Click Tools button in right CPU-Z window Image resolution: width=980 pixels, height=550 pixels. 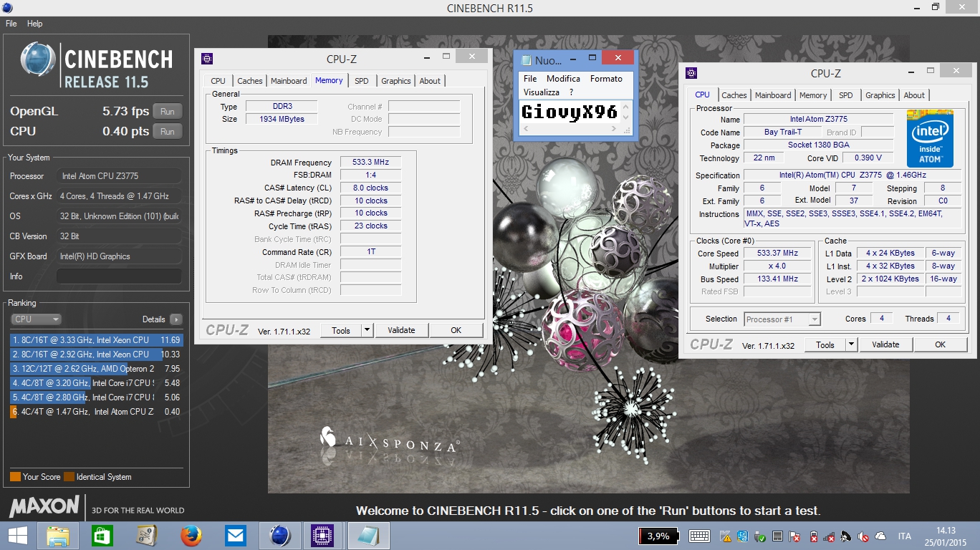click(825, 344)
